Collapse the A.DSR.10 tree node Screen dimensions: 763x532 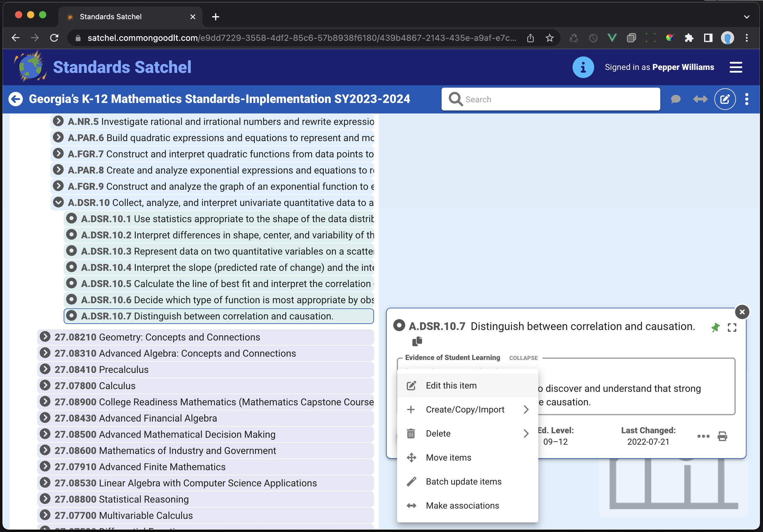click(x=58, y=202)
